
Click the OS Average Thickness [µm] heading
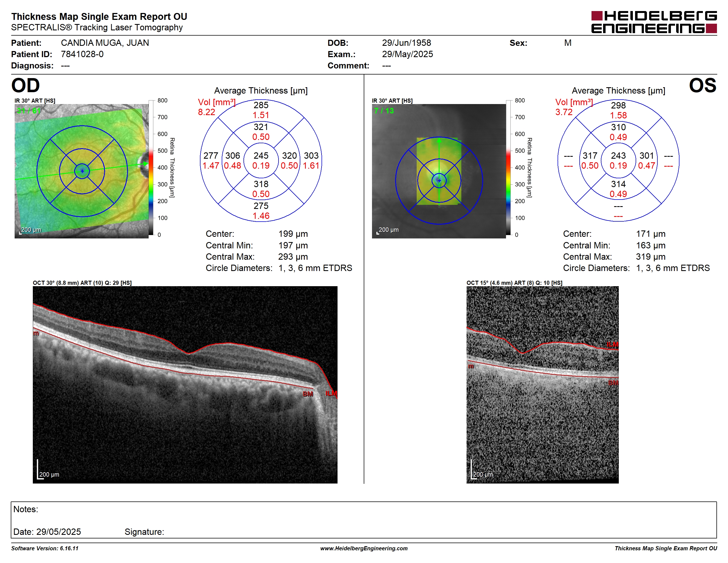click(619, 91)
